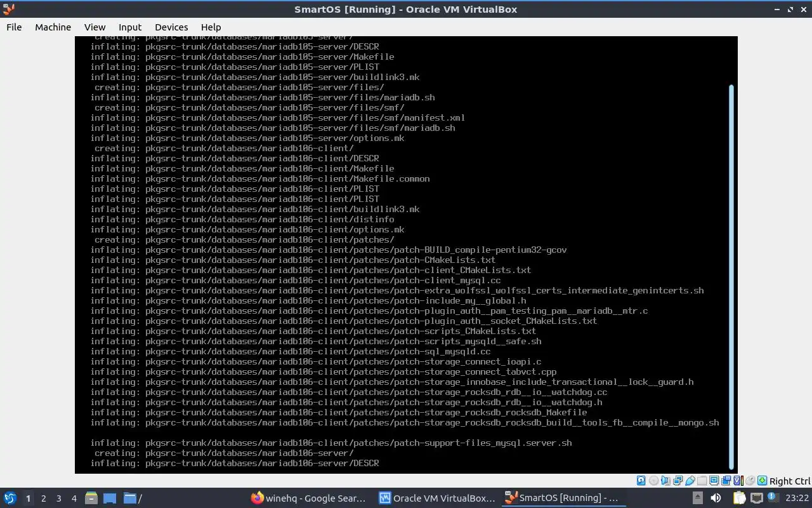Viewport: 812px width, 508px height.
Task: Click the patch-support-files_mysql.server.sh line
Action: click(x=331, y=443)
